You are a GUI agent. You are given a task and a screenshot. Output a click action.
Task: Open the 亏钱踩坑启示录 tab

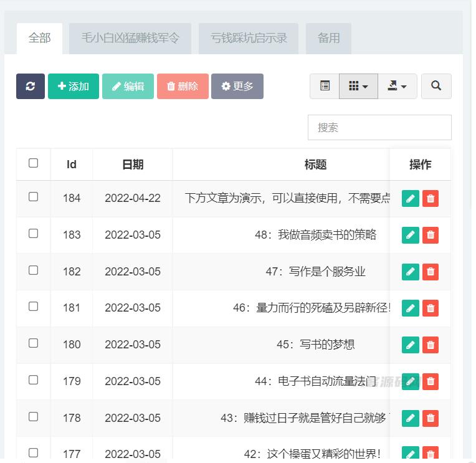coord(249,38)
